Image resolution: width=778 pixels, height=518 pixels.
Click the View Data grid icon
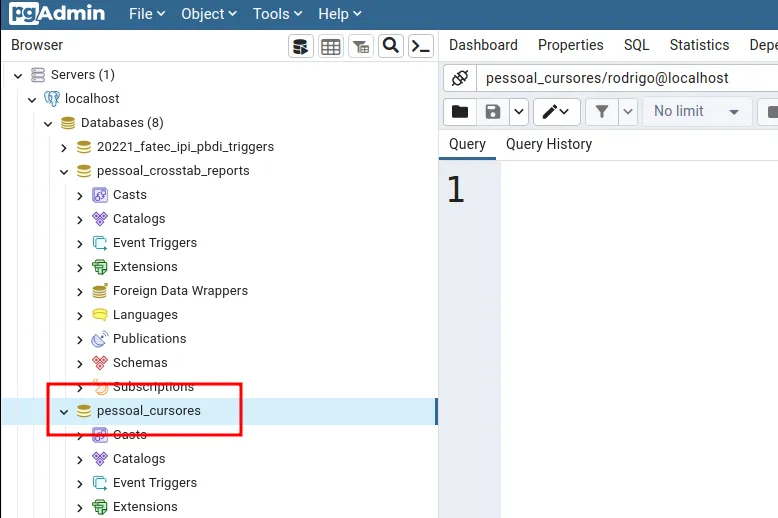[330, 47]
